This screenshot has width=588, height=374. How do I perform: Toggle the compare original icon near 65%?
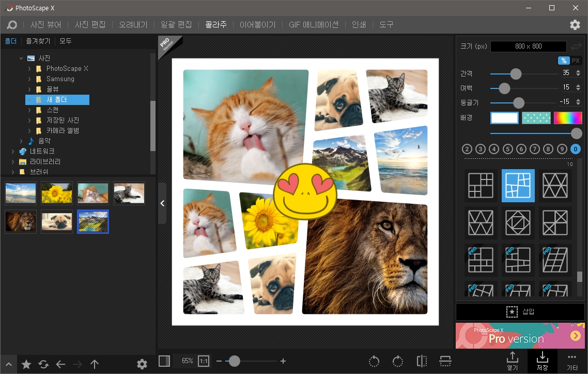(164, 361)
